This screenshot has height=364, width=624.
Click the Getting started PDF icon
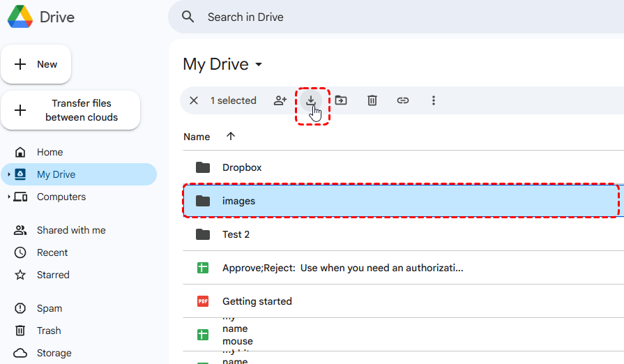(203, 301)
